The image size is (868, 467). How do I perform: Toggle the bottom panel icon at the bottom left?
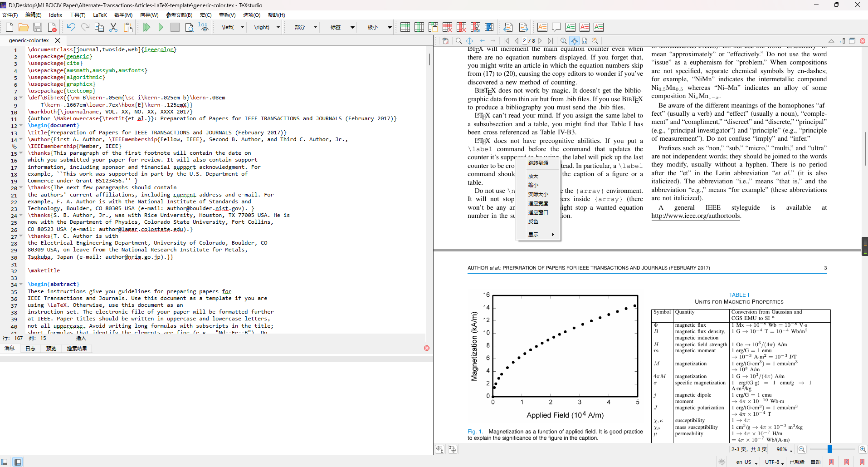(17, 462)
